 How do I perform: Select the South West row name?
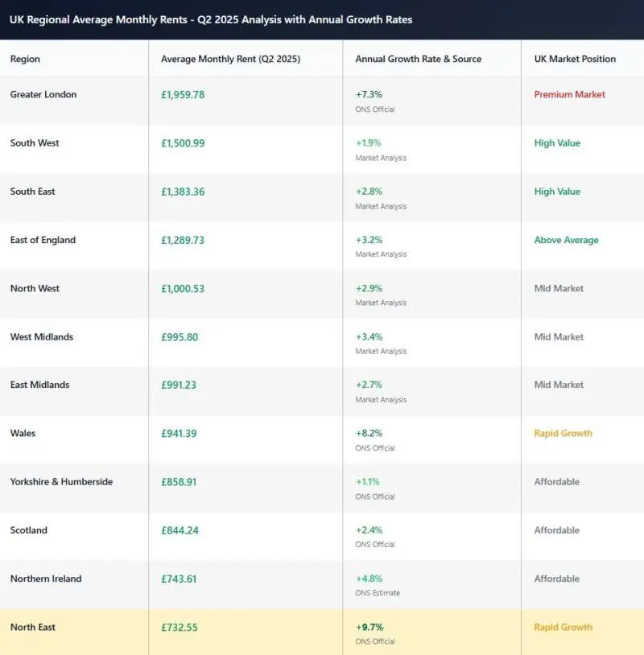pos(35,143)
